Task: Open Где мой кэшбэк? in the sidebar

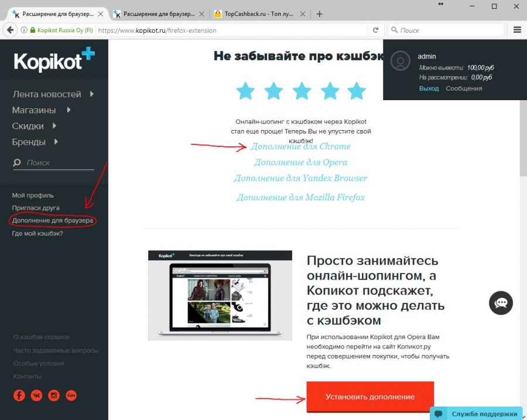Action: (37, 233)
